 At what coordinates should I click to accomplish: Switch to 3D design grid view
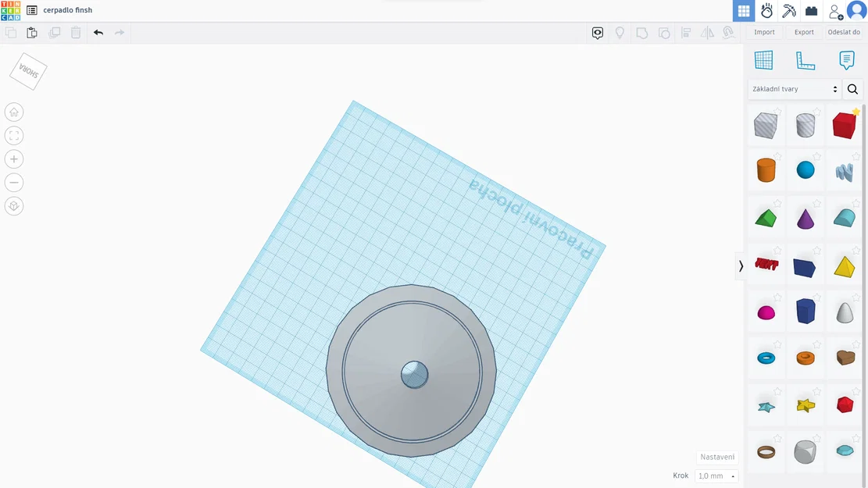pos(744,10)
